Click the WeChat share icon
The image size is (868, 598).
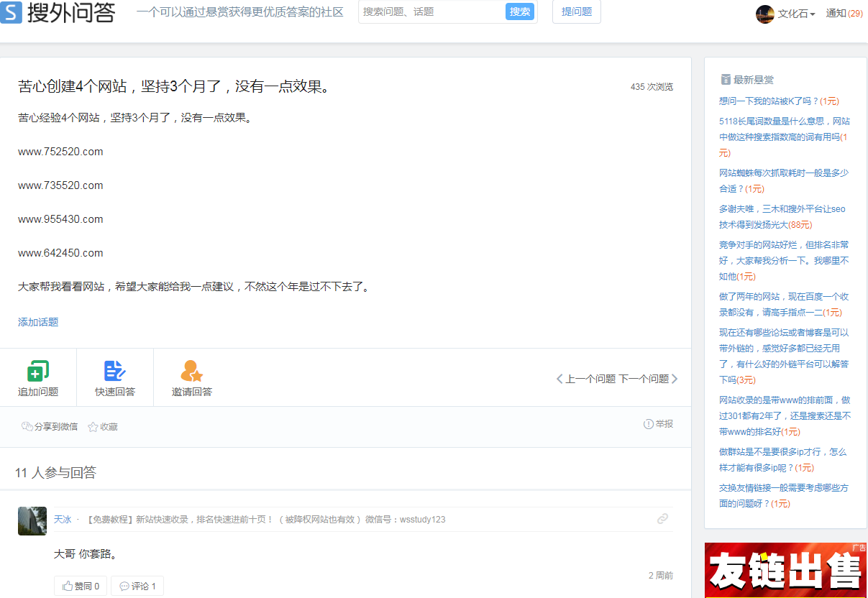coord(27,426)
